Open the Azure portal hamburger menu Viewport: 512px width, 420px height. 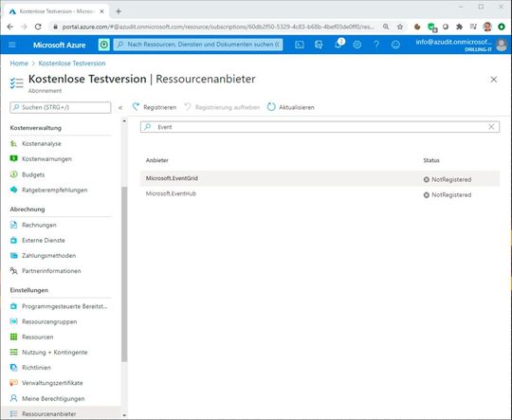coord(12,45)
